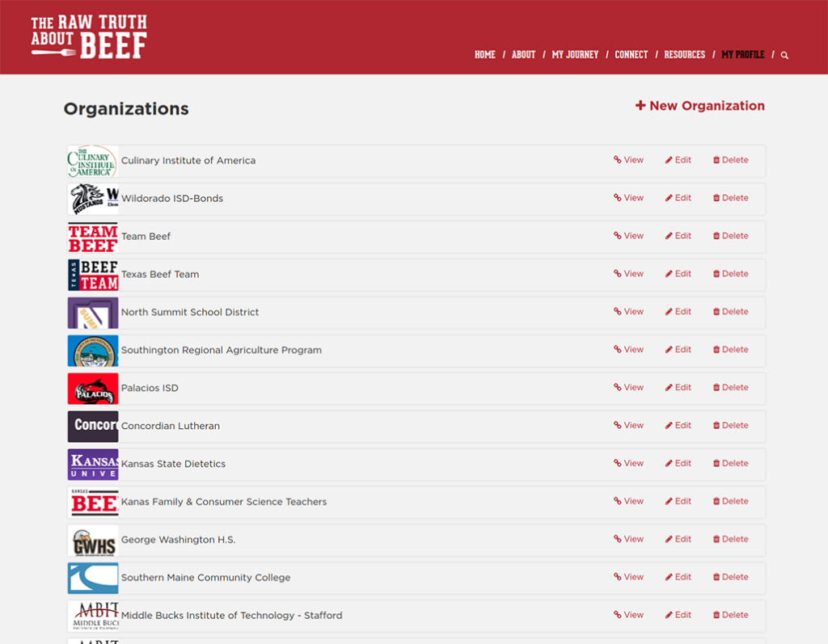Edit Southern Maine Community College

(x=678, y=578)
